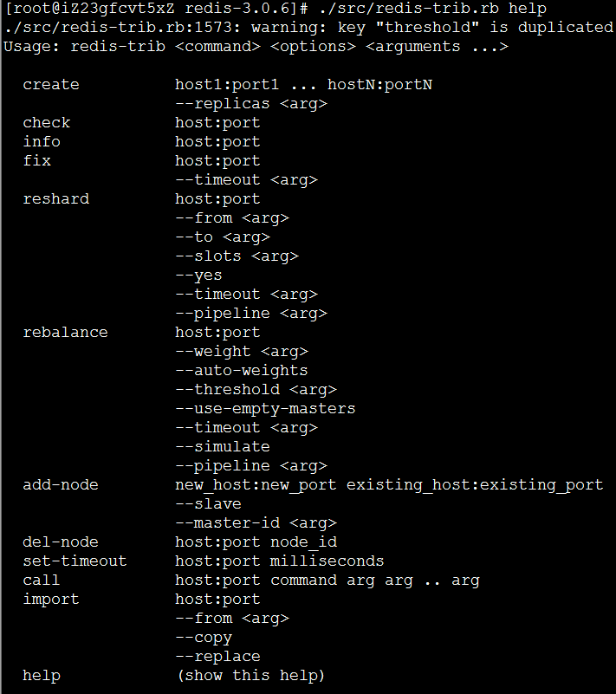Click the '--replicas <arg>' option
Image resolution: width=616 pixels, height=694 pixels.
(251, 104)
